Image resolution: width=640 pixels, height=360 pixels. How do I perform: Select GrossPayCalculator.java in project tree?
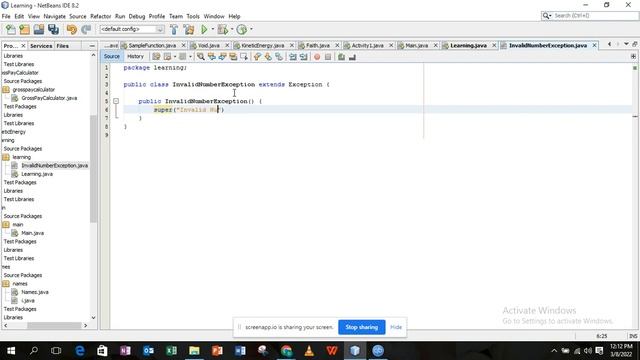pyautogui.click(x=49, y=98)
